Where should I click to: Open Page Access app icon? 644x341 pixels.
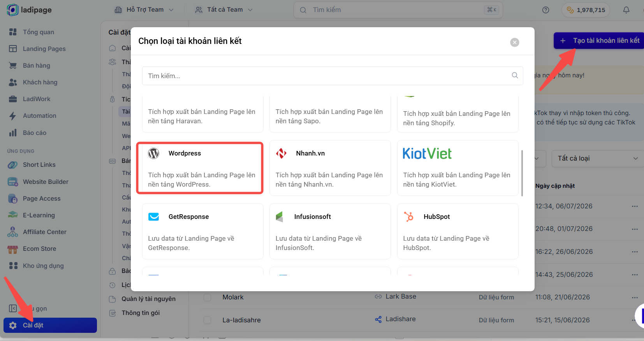click(13, 199)
